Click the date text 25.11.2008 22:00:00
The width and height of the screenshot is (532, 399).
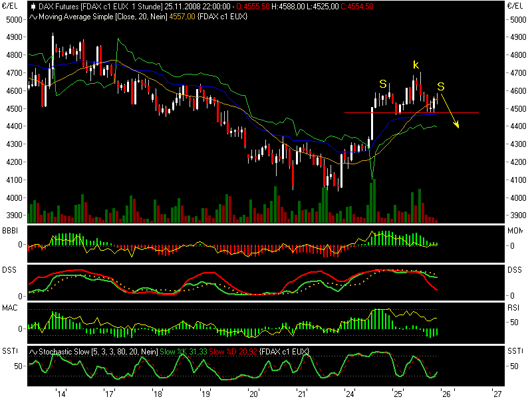coord(198,7)
